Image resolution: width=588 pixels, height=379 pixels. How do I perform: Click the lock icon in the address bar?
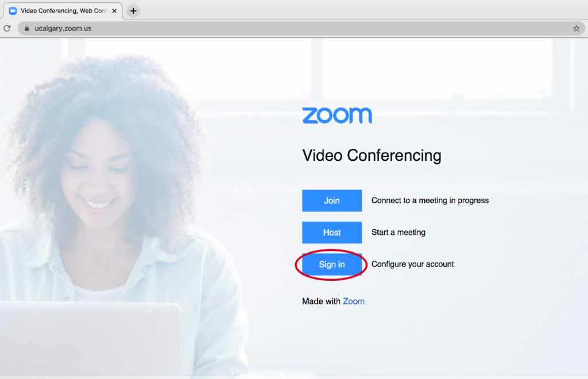(26, 28)
